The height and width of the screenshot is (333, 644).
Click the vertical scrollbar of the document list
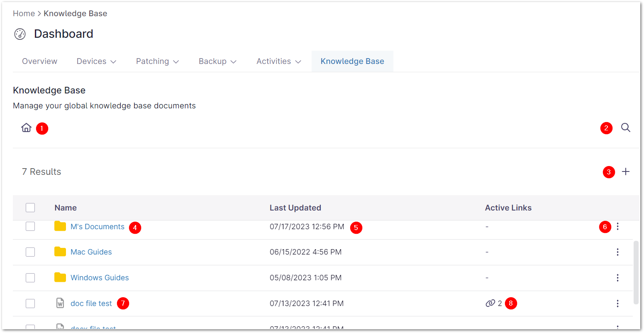636,272
